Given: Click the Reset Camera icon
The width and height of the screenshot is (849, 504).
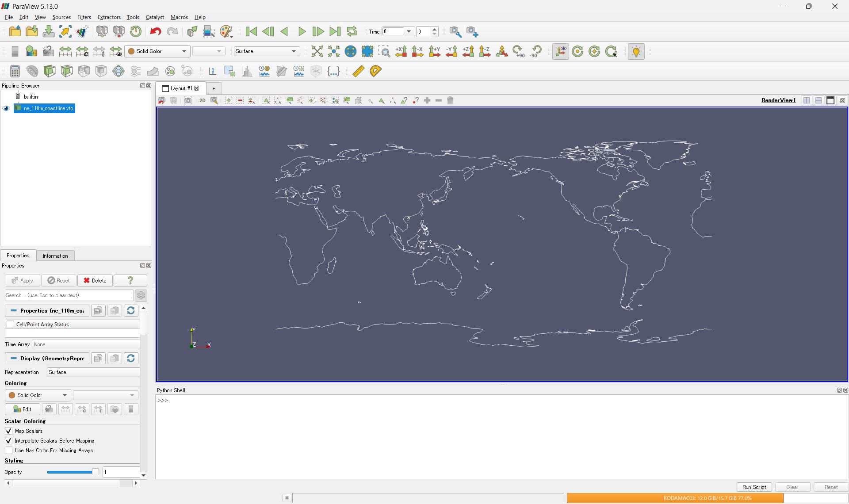Looking at the screenshot, I should [317, 51].
